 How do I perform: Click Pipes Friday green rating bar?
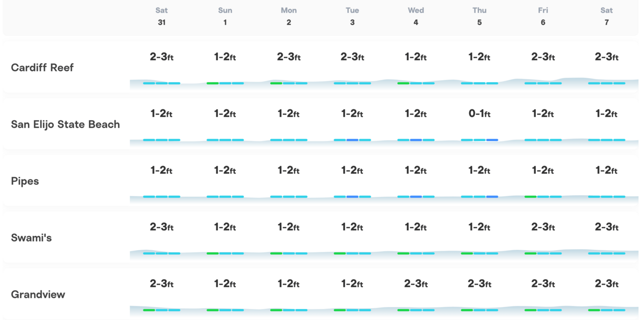tap(530, 197)
